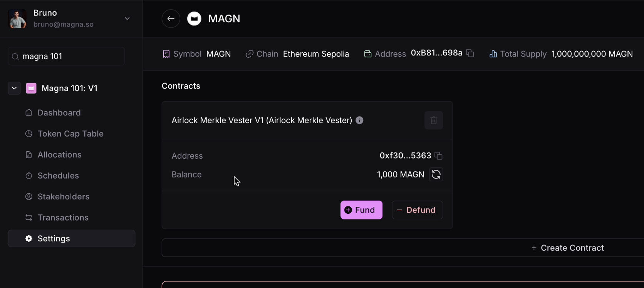Click the Magna 101: V1 project icon
The width and height of the screenshot is (644, 288).
click(31, 88)
